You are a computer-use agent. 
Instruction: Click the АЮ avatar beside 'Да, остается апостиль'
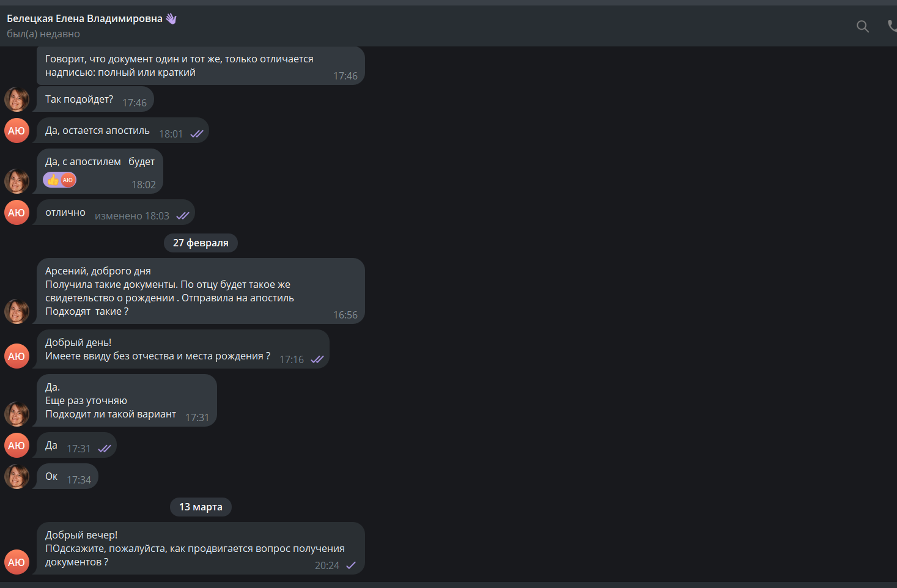coord(17,131)
